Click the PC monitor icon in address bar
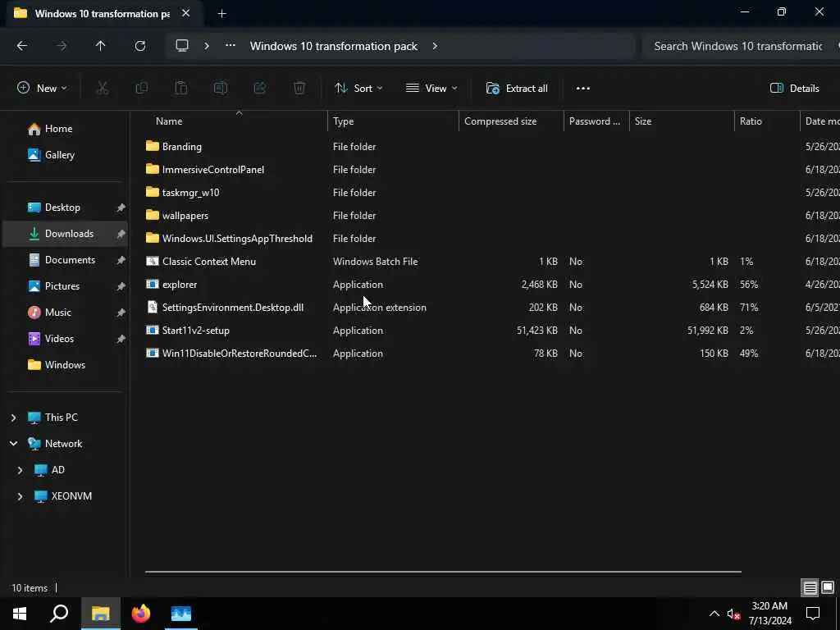The width and height of the screenshot is (840, 630). (x=182, y=46)
